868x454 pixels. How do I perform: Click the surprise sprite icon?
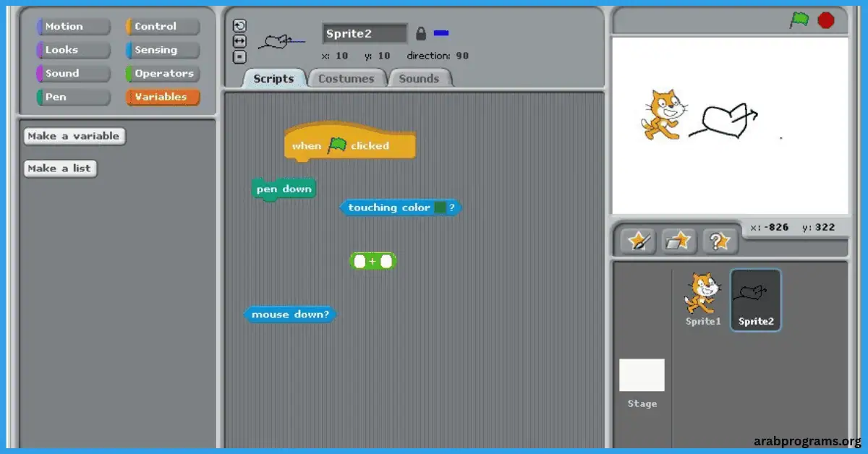coord(720,241)
